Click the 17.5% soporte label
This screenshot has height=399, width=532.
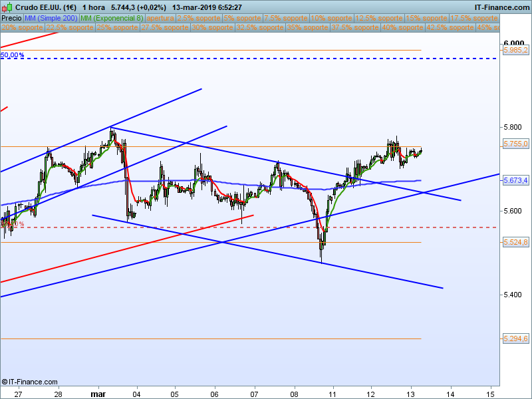point(474,18)
